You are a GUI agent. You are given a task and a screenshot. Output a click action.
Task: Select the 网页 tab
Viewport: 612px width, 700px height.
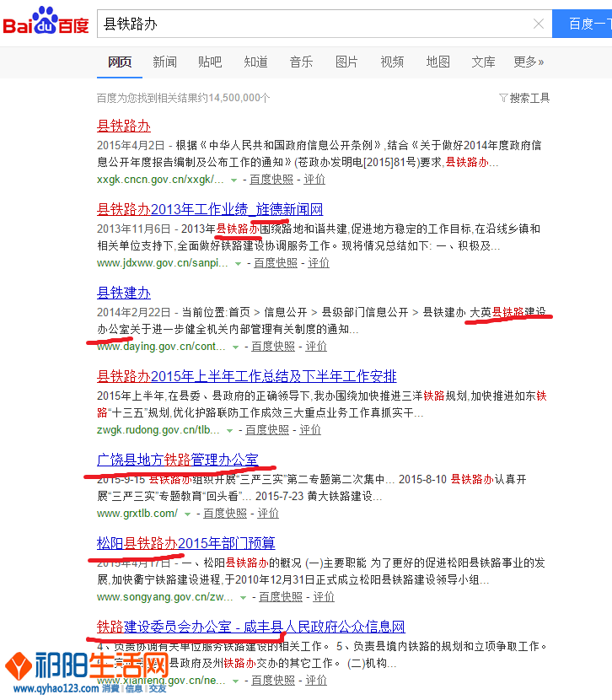coord(120,62)
